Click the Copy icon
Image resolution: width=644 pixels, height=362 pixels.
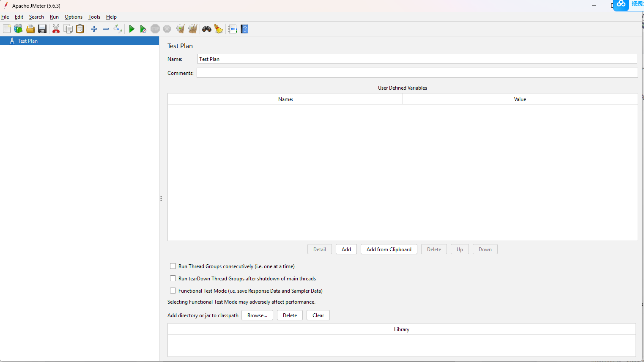click(68, 29)
